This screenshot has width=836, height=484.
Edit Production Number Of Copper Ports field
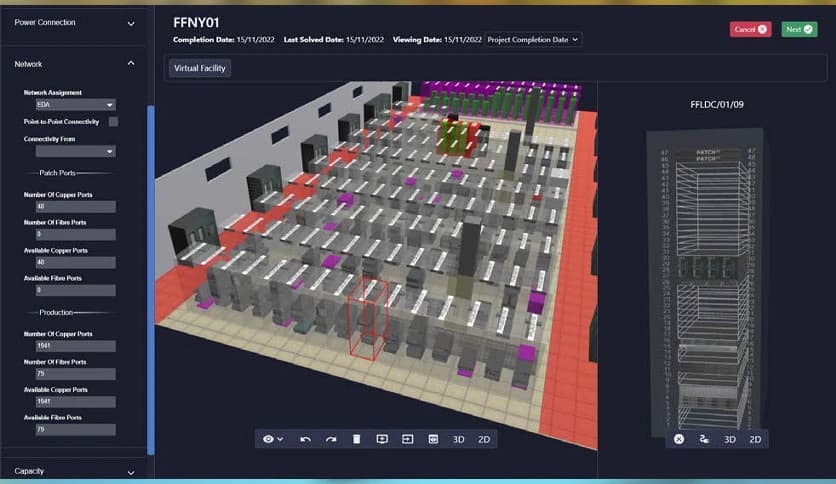[x=75, y=346]
